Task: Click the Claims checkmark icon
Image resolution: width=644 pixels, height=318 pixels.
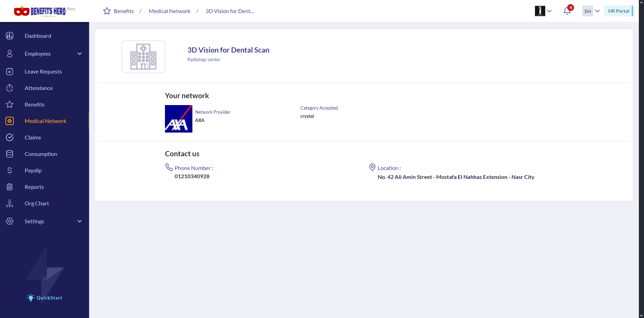Action: (10, 137)
